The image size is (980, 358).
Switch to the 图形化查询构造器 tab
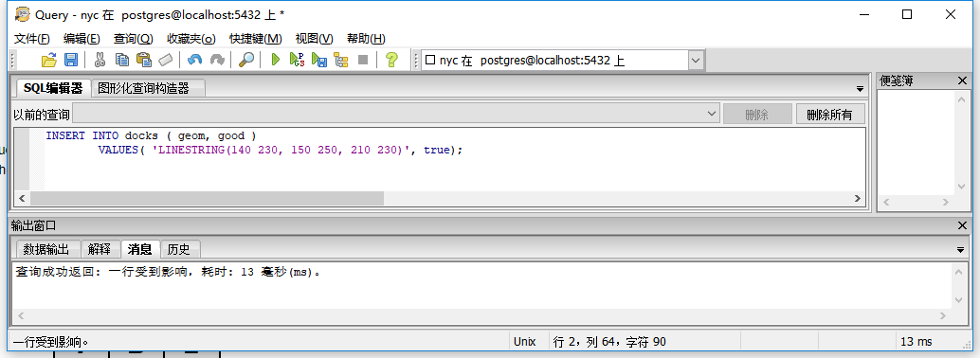149,89
